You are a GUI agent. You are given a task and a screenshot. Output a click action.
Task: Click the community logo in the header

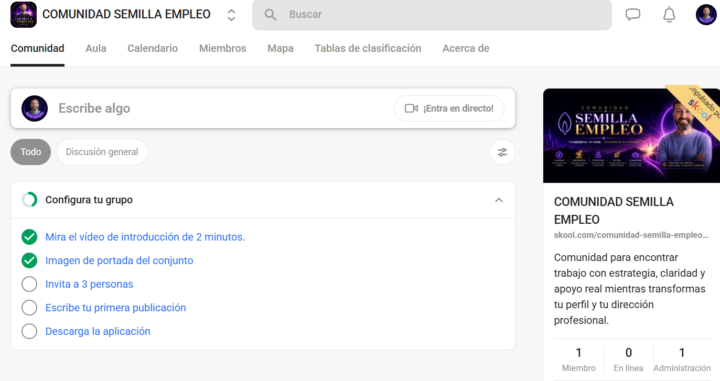(x=23, y=15)
